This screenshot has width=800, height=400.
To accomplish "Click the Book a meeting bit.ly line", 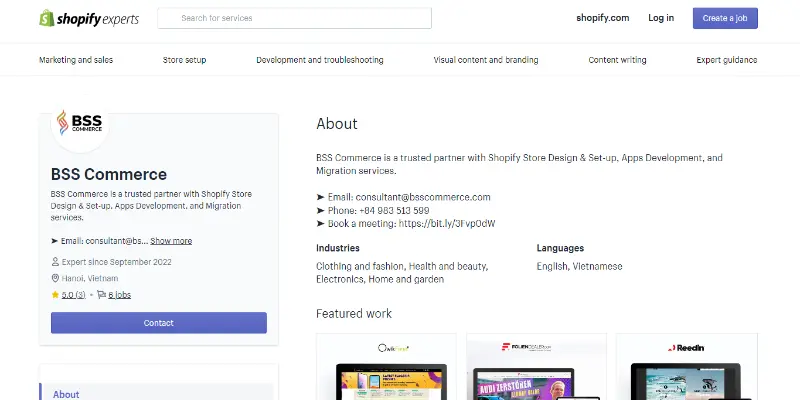I will pos(406,223).
